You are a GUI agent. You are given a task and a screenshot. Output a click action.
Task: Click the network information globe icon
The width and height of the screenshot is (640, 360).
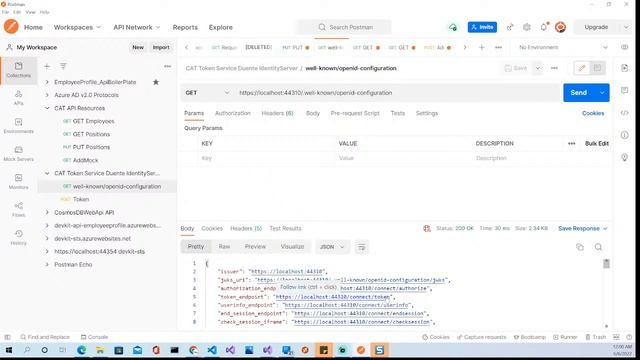click(x=427, y=229)
